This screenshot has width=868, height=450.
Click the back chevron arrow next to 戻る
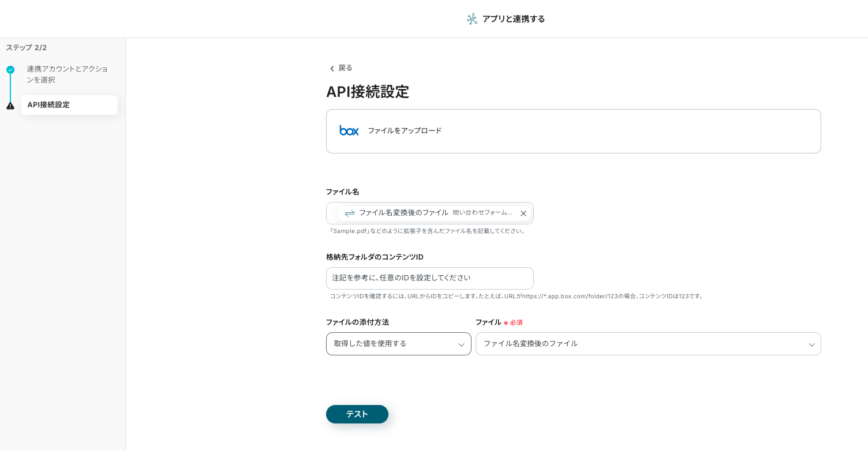pyautogui.click(x=332, y=69)
